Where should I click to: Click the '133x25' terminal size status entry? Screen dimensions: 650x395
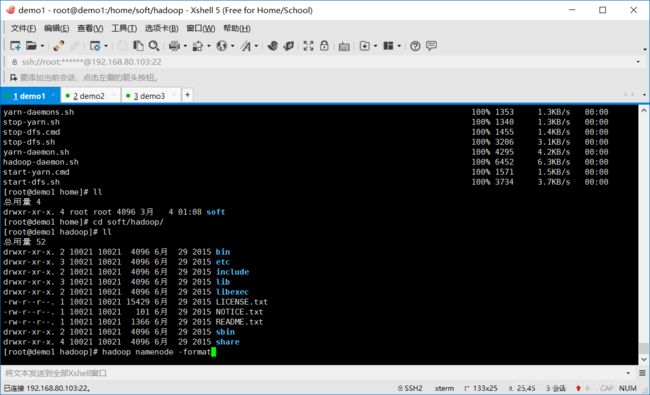480,388
